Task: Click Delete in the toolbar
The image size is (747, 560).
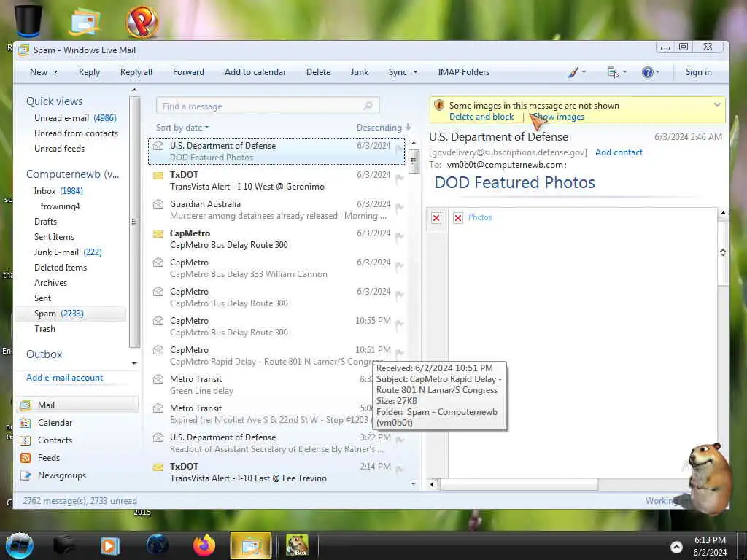Action: (x=318, y=72)
